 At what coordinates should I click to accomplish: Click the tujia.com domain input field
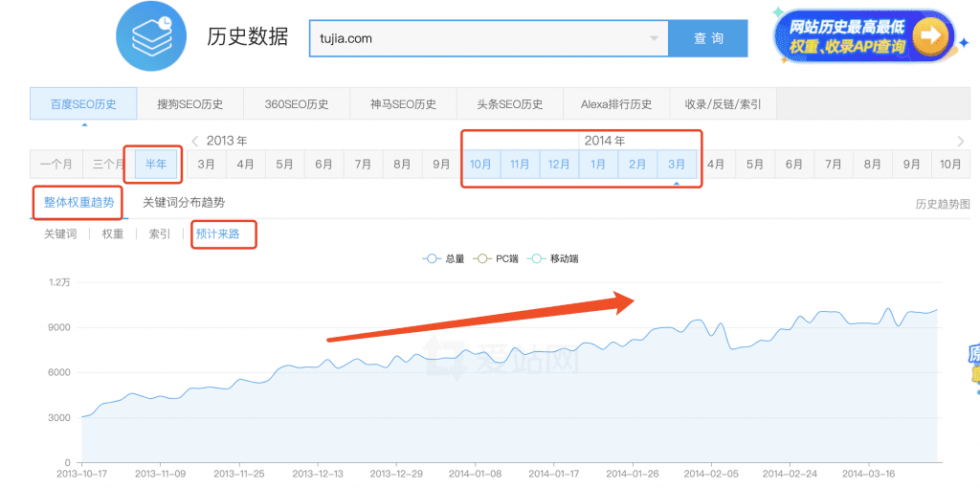(479, 39)
